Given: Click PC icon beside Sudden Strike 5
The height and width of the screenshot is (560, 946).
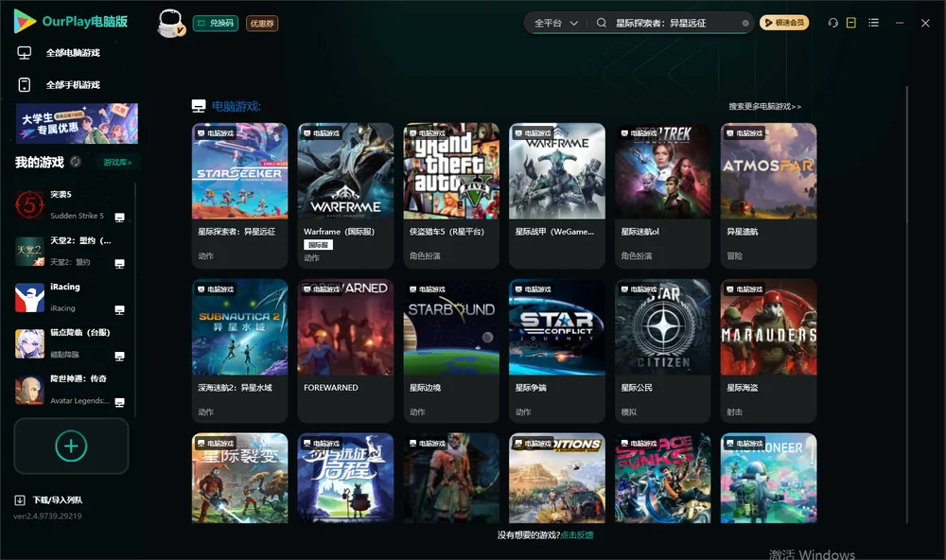Looking at the screenshot, I should [x=119, y=218].
